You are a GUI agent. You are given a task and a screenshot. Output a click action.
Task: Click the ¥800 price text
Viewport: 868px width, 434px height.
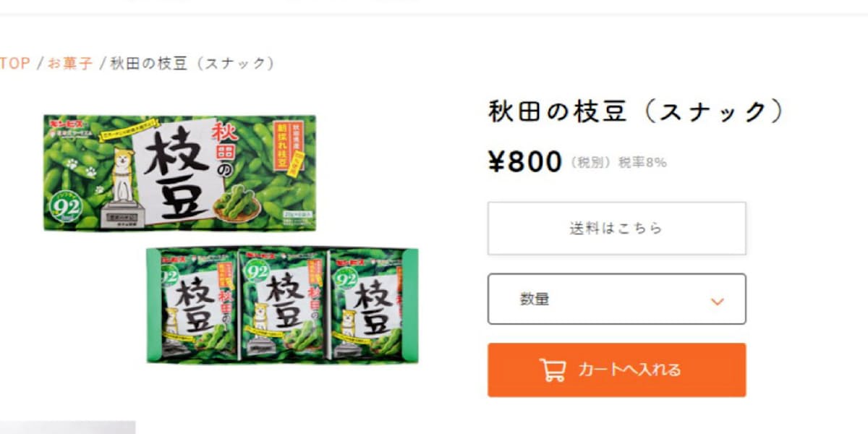[526, 162]
